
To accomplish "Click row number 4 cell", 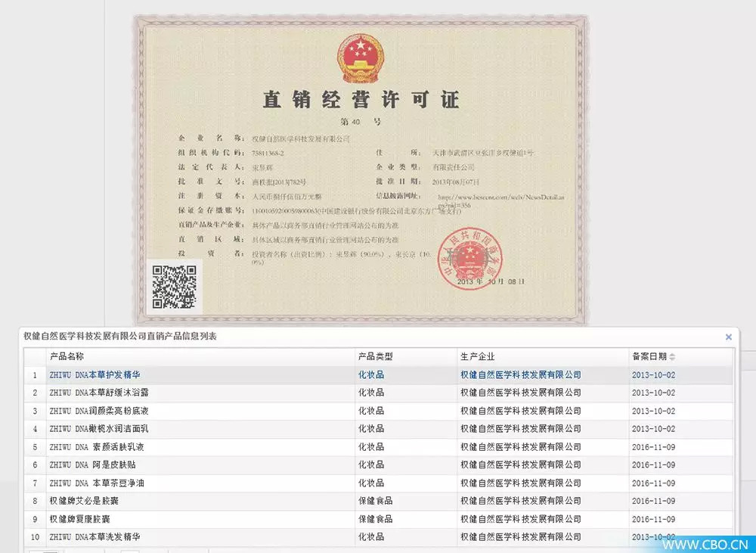I will pos(36,429).
